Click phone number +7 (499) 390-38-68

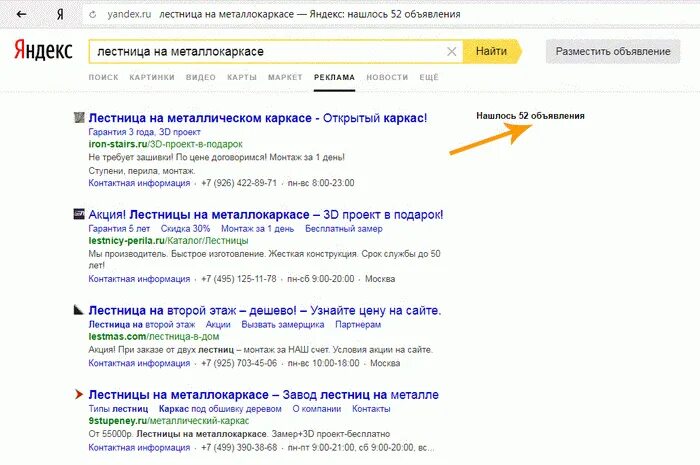pyautogui.click(x=239, y=448)
